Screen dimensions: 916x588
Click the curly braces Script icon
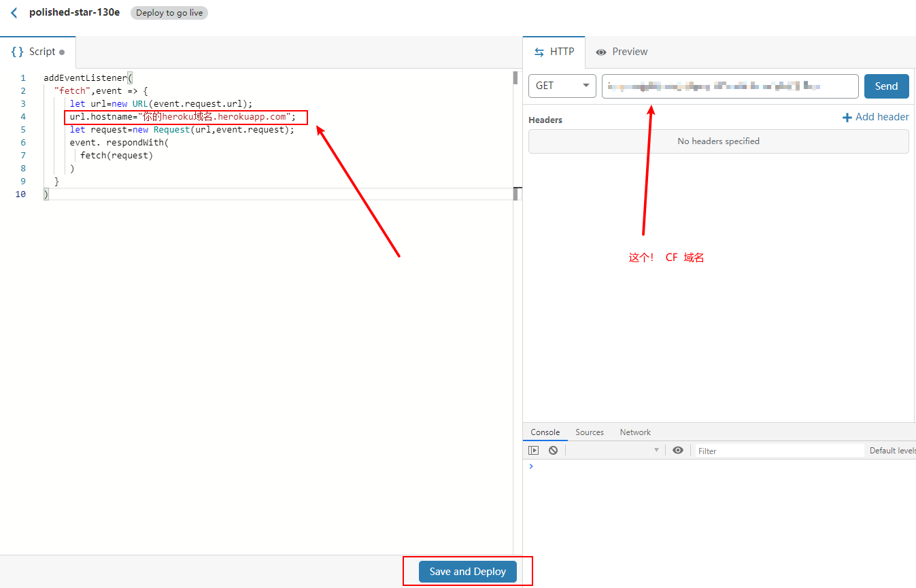(x=18, y=52)
